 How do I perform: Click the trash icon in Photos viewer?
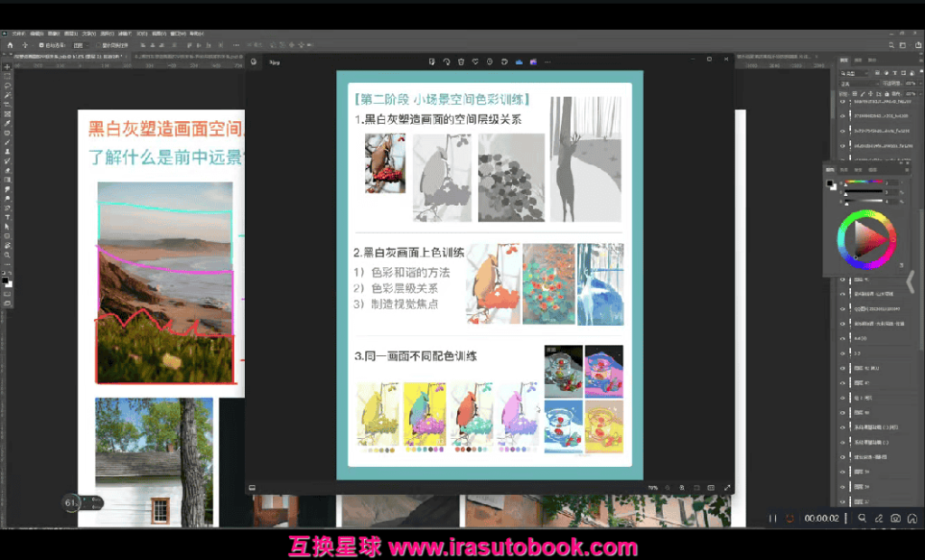461,61
